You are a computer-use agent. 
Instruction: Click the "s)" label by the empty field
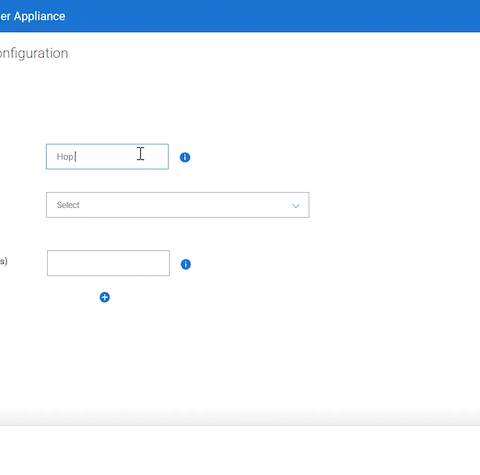point(4,261)
